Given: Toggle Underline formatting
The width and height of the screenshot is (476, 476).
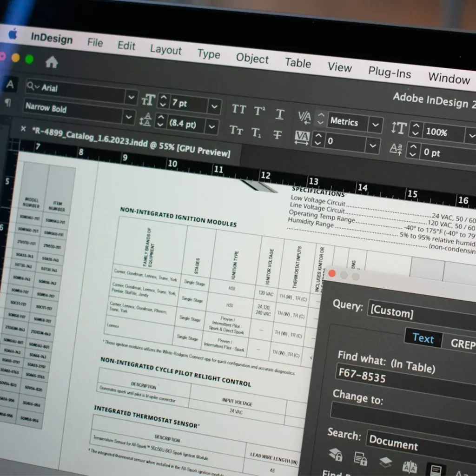Looking at the screenshot, I should (x=279, y=114).
